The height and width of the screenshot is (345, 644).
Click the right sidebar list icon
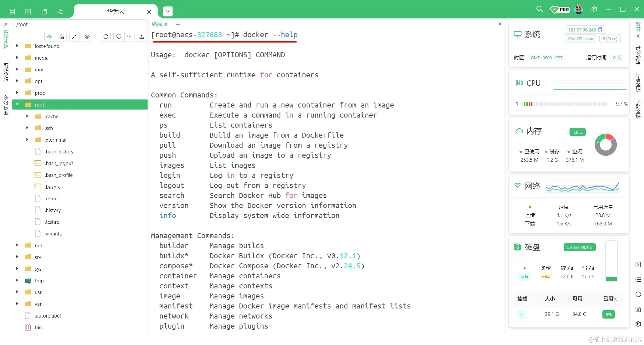point(638,280)
